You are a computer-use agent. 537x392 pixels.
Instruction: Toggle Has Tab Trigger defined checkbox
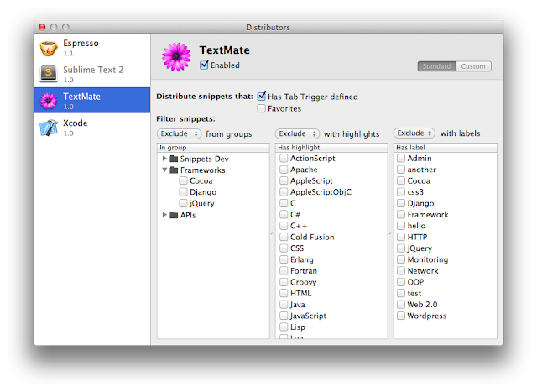point(262,96)
